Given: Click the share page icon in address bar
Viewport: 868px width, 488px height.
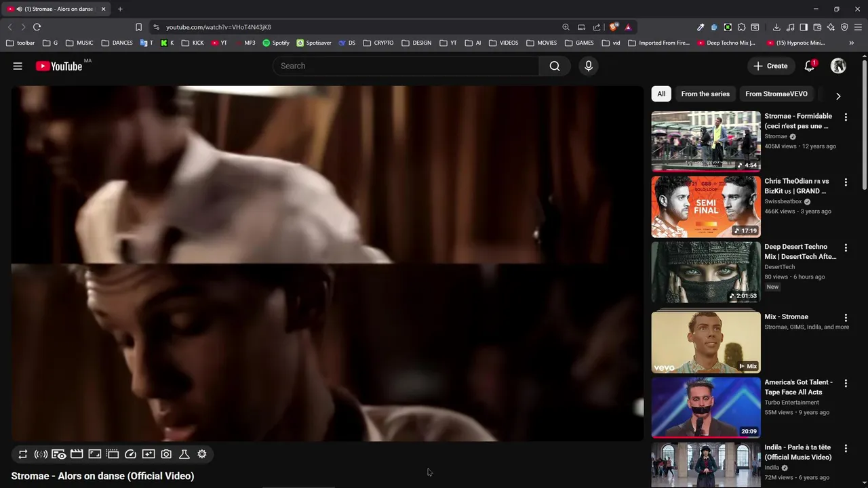Looking at the screenshot, I should coord(597,27).
